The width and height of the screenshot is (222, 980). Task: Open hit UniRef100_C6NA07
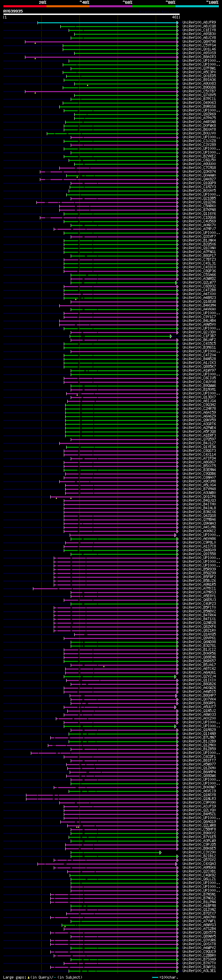point(199,477)
